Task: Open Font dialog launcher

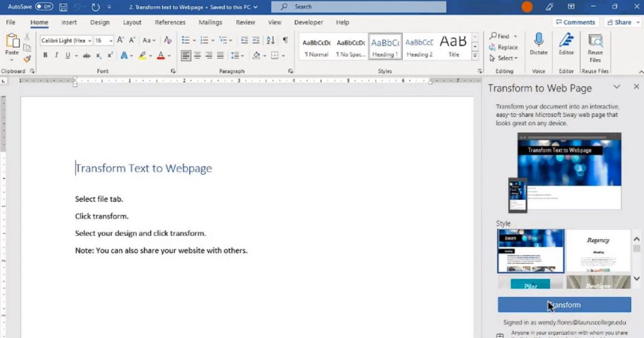Action: pyautogui.click(x=173, y=71)
